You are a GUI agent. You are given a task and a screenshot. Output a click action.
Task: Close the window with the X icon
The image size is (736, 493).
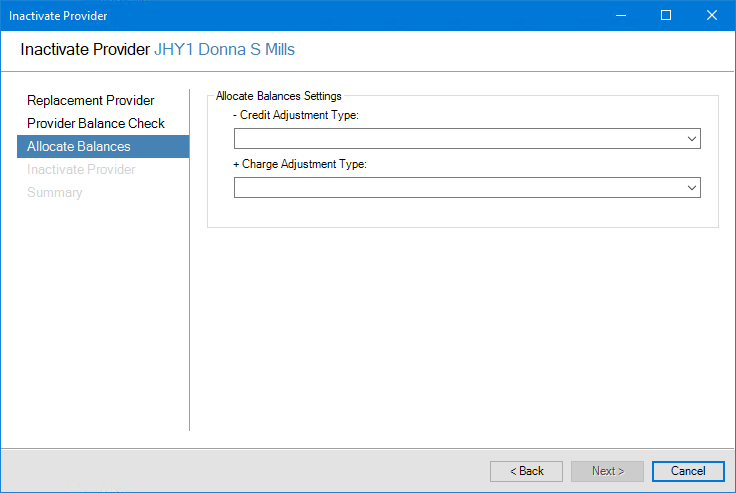712,15
